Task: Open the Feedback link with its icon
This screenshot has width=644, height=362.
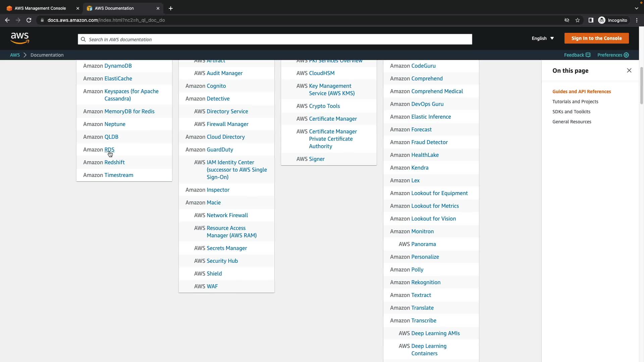Action: (577, 55)
